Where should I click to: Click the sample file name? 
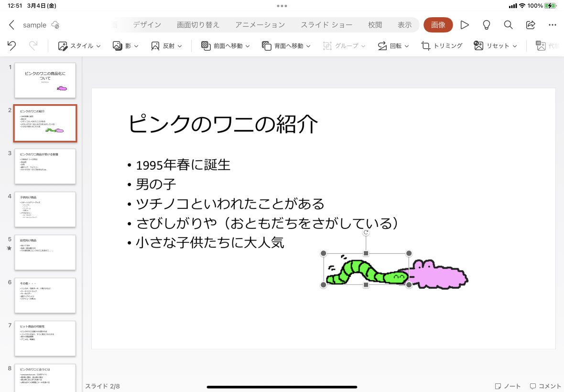pyautogui.click(x=34, y=25)
